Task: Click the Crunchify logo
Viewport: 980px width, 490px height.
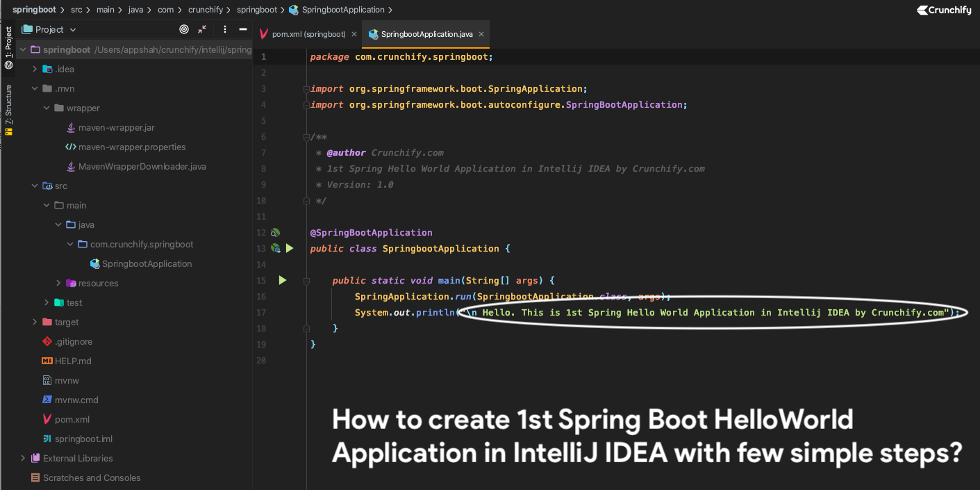Action: tap(943, 10)
